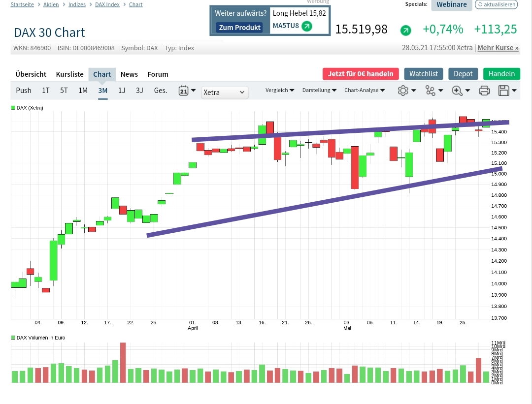Switch to the News tab
The width and height of the screenshot is (532, 404).
(129, 74)
